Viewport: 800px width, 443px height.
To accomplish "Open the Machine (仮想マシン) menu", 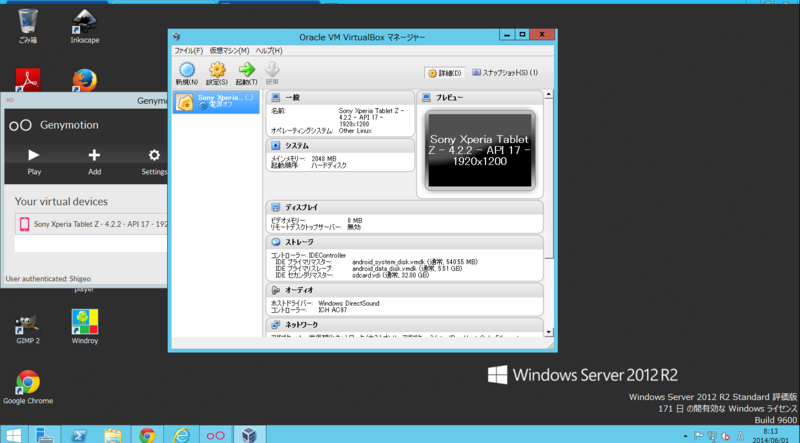I will pyautogui.click(x=229, y=51).
